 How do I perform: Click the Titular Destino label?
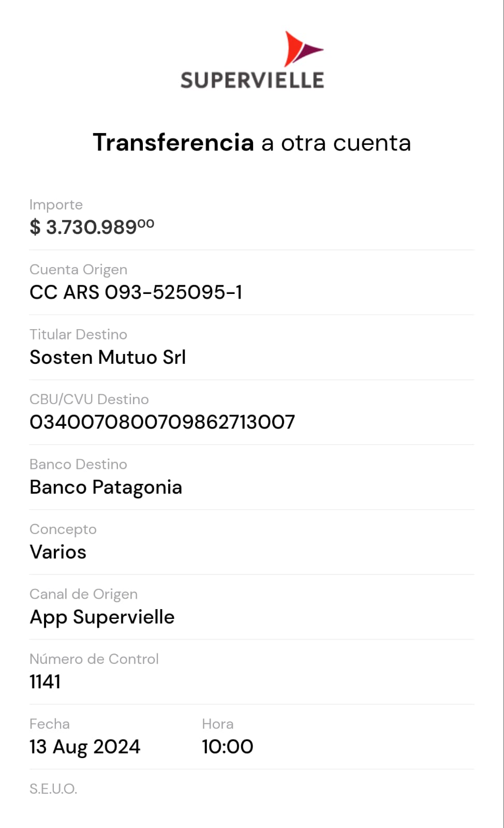pos(78,334)
